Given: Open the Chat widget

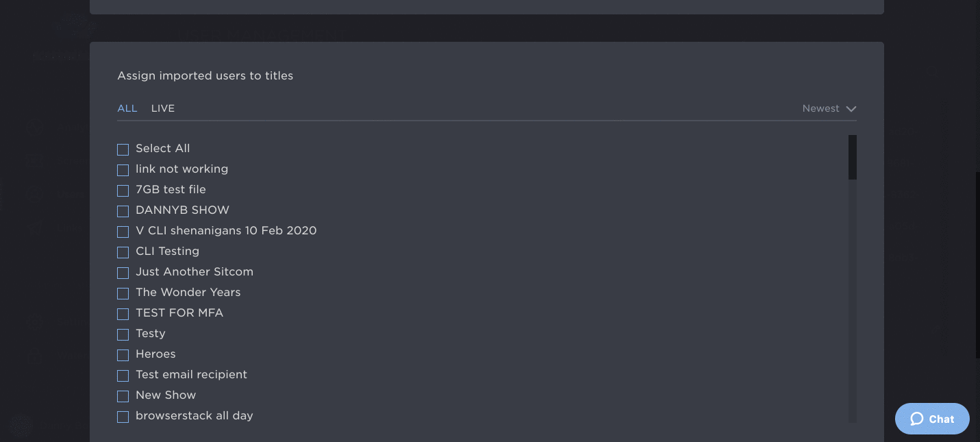Looking at the screenshot, I should 931,419.
